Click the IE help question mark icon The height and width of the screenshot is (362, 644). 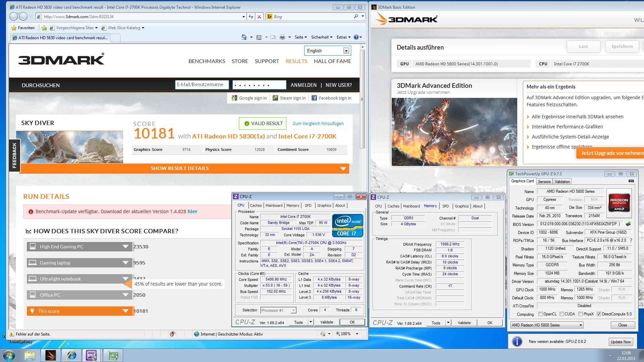(x=356, y=37)
